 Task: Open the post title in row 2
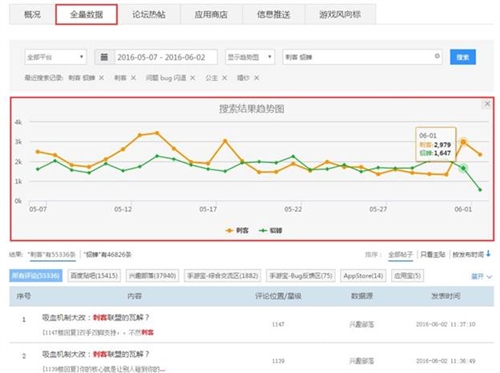click(96, 354)
